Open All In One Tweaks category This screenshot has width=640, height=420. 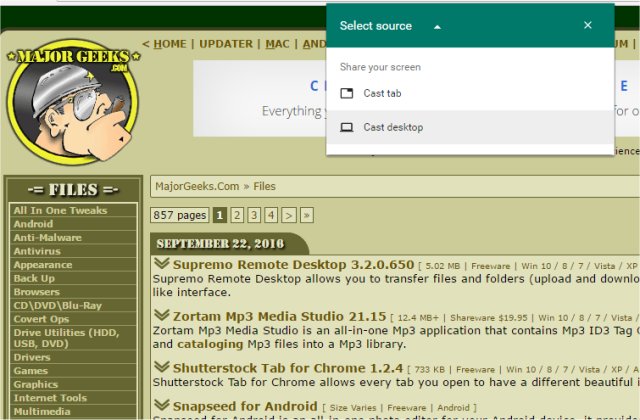point(73,210)
